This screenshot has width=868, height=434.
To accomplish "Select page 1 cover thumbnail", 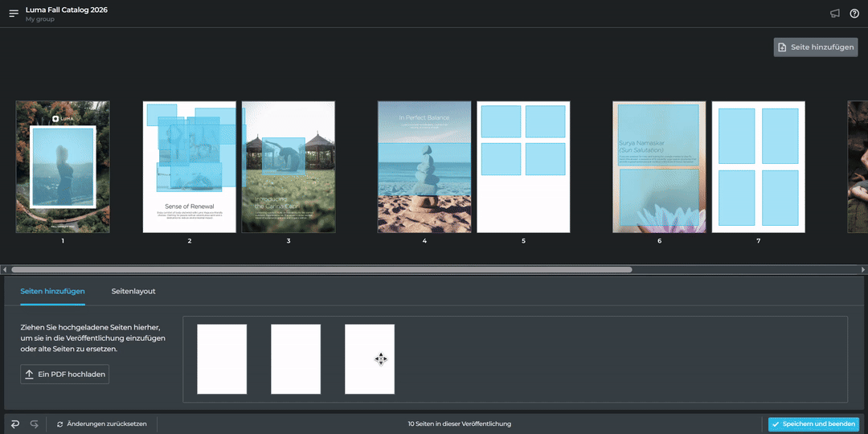I will [63, 166].
